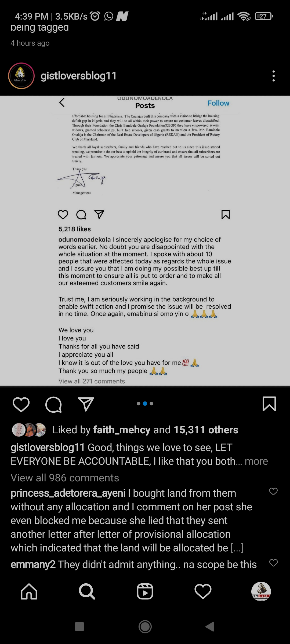This screenshot has width=290, height=644.
Task: Go to Home feed tab
Action: point(29,591)
